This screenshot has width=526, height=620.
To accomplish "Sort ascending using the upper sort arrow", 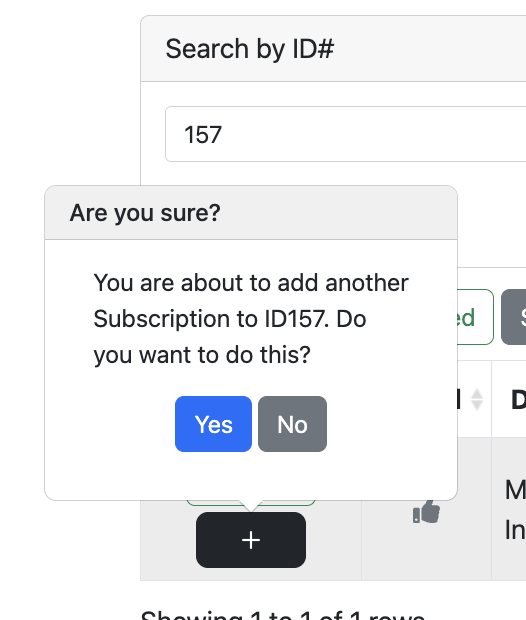I will pos(477,394).
